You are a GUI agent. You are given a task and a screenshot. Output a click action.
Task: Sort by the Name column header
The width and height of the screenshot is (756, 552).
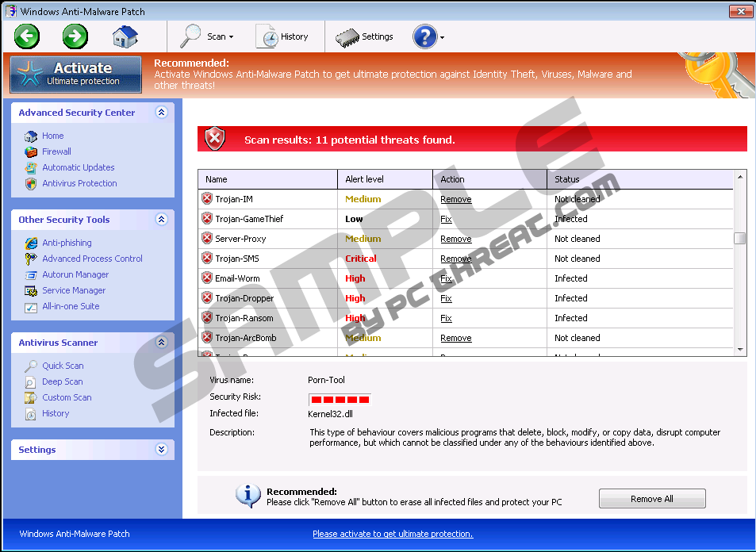click(x=267, y=179)
